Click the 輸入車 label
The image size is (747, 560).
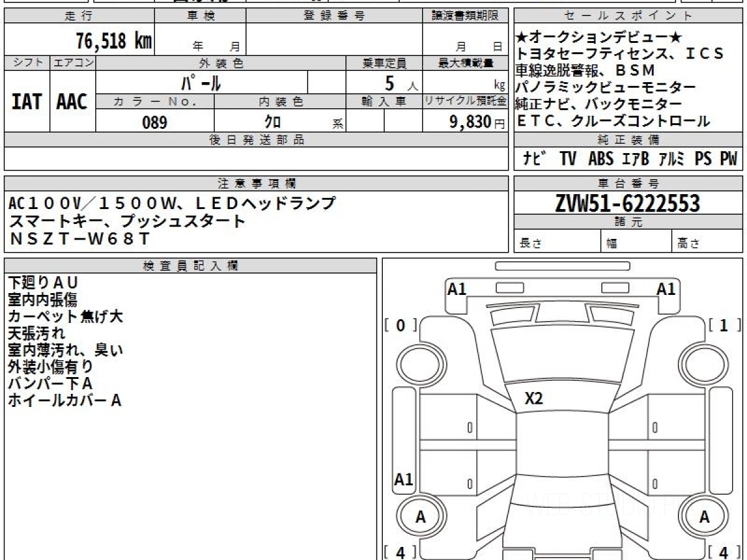tap(384, 101)
